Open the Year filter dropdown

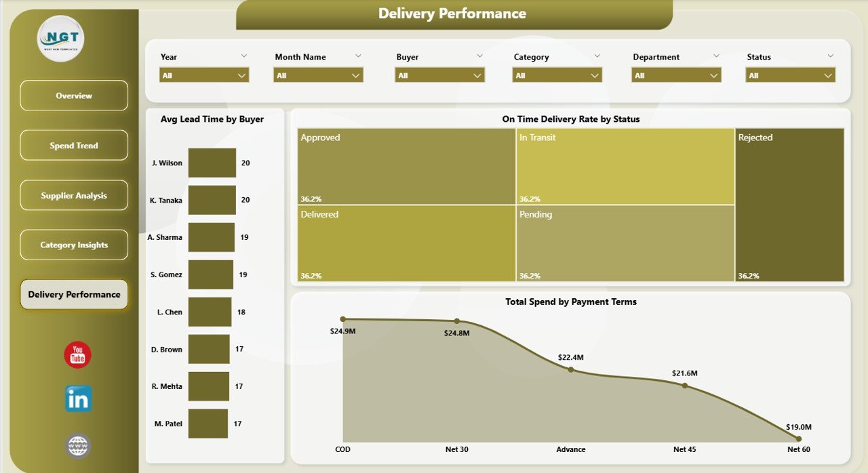(204, 75)
